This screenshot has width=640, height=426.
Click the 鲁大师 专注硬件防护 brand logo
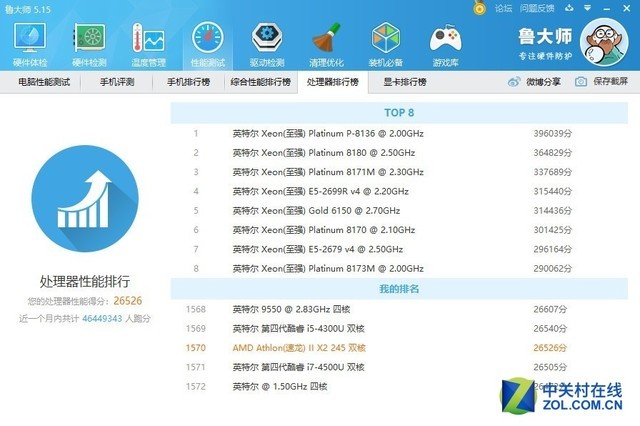545,43
